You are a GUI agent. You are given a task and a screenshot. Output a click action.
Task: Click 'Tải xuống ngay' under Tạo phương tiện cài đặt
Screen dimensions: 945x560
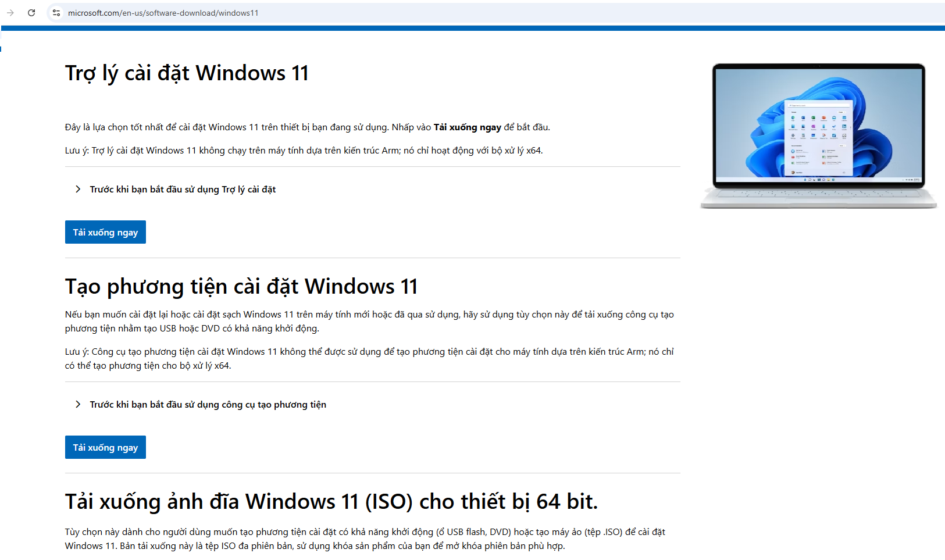105,447
